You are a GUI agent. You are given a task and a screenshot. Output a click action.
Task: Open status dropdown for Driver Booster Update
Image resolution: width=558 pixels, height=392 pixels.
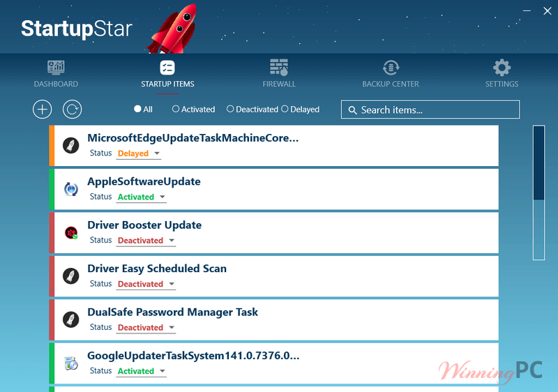point(146,241)
